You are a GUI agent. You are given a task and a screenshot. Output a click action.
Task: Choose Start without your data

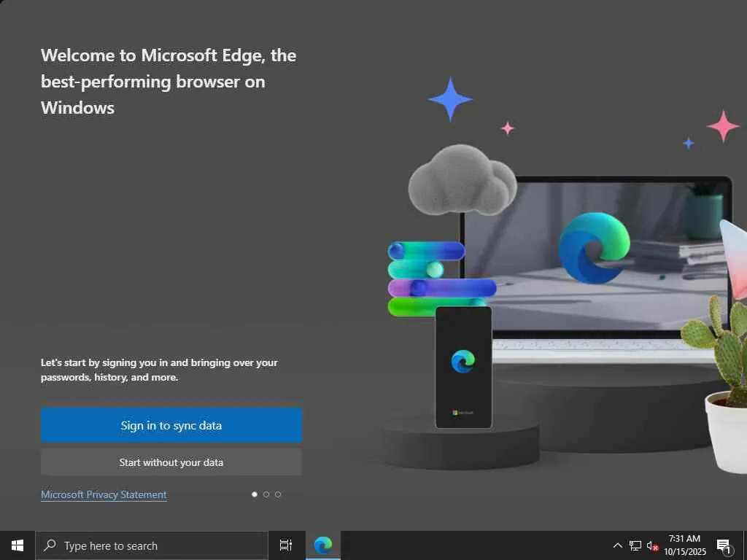171,462
